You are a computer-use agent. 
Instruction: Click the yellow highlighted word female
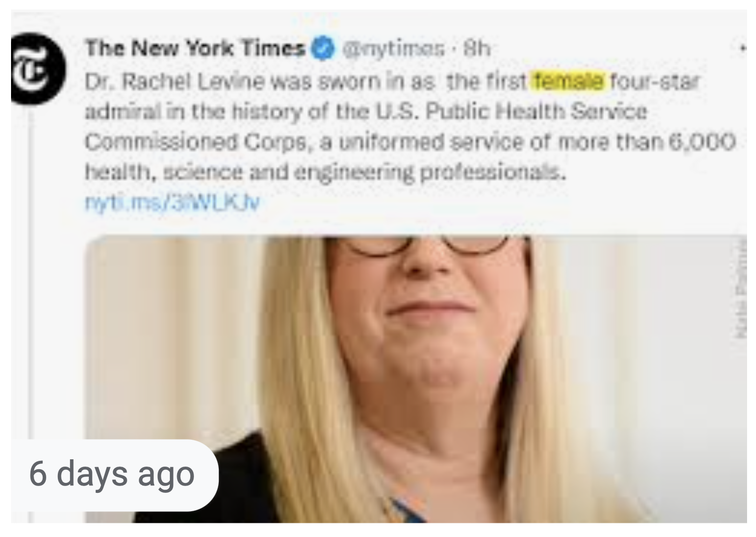click(569, 81)
